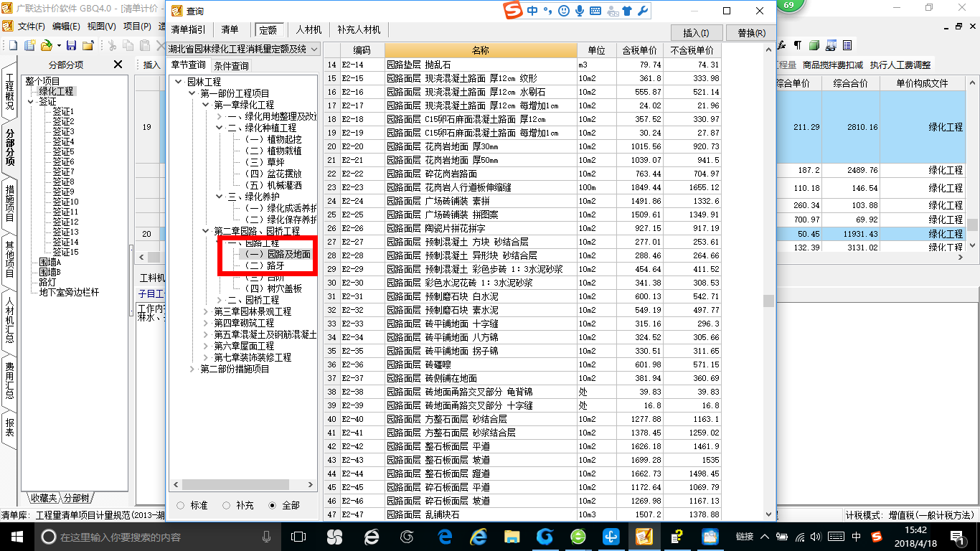This screenshot has height=551, width=980.
Task: Collapse the 园林工程 tree node
Action: click(178, 82)
